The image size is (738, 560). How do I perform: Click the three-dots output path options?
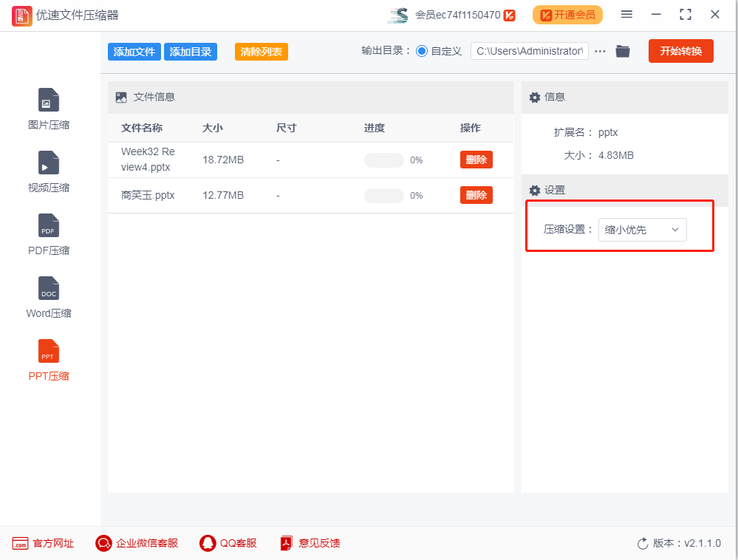click(x=600, y=51)
